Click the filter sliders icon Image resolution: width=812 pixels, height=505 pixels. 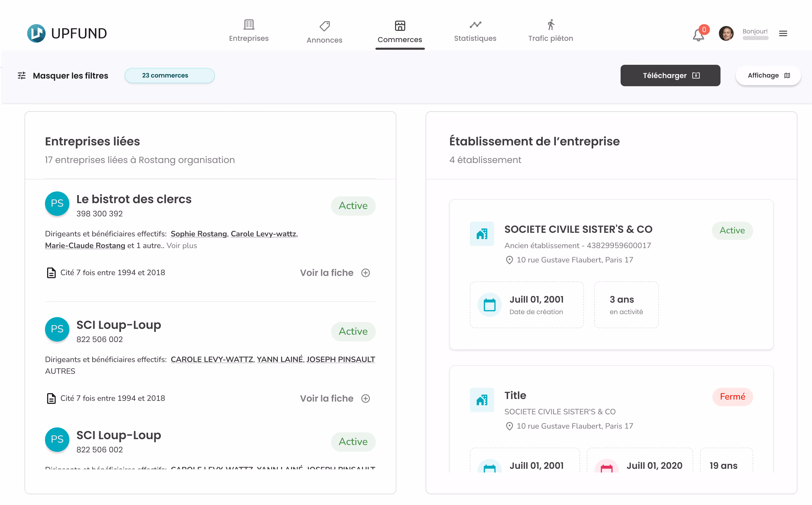[x=22, y=75]
